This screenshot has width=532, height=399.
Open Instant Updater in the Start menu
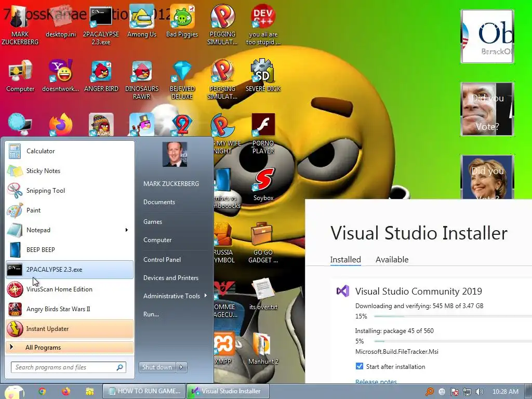[x=70, y=328]
